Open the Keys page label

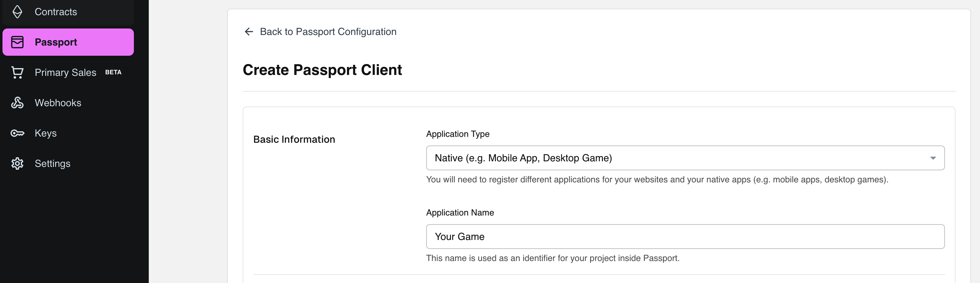coord(46,133)
